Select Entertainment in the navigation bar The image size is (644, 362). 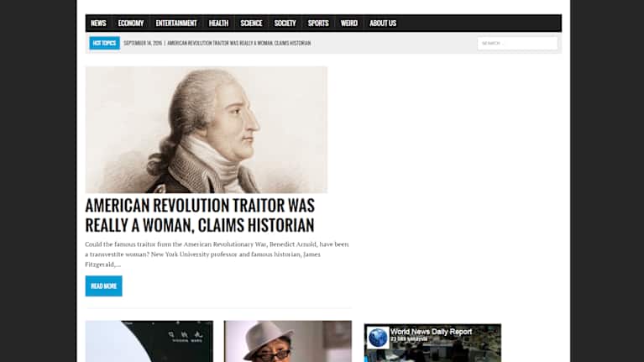176,24
